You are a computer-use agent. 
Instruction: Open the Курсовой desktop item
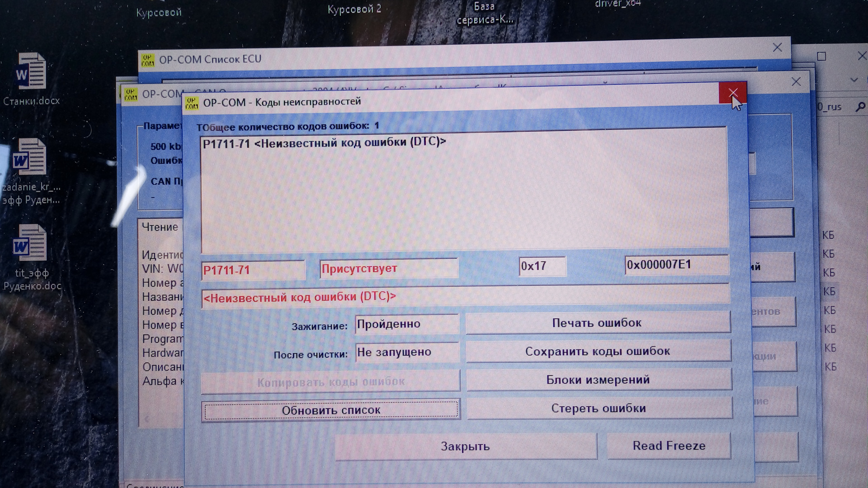(x=159, y=12)
